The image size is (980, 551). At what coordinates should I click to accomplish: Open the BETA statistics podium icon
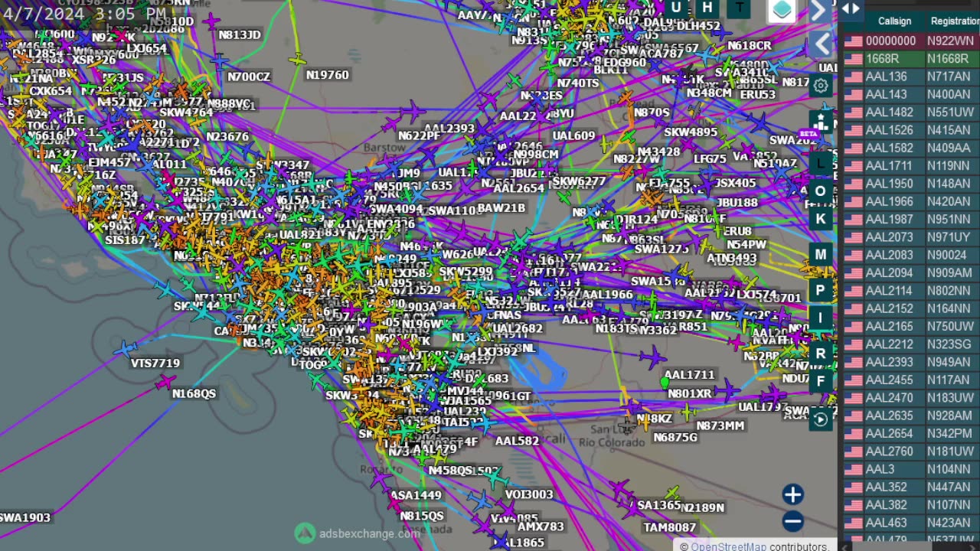coord(821,122)
